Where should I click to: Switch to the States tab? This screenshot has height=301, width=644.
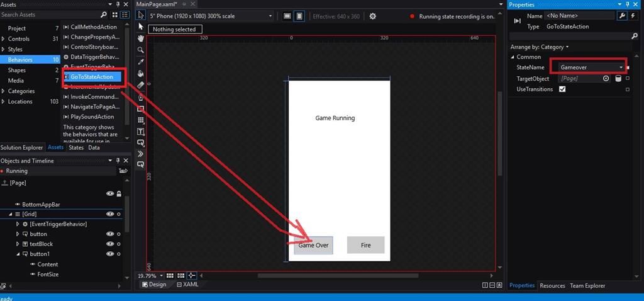coord(76,147)
